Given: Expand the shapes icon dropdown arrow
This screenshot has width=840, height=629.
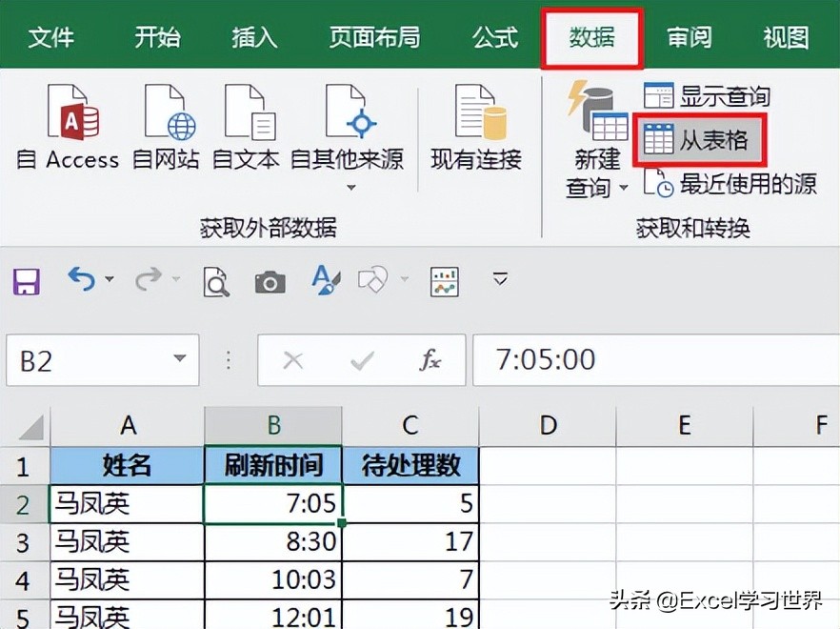Looking at the screenshot, I should click(x=405, y=279).
